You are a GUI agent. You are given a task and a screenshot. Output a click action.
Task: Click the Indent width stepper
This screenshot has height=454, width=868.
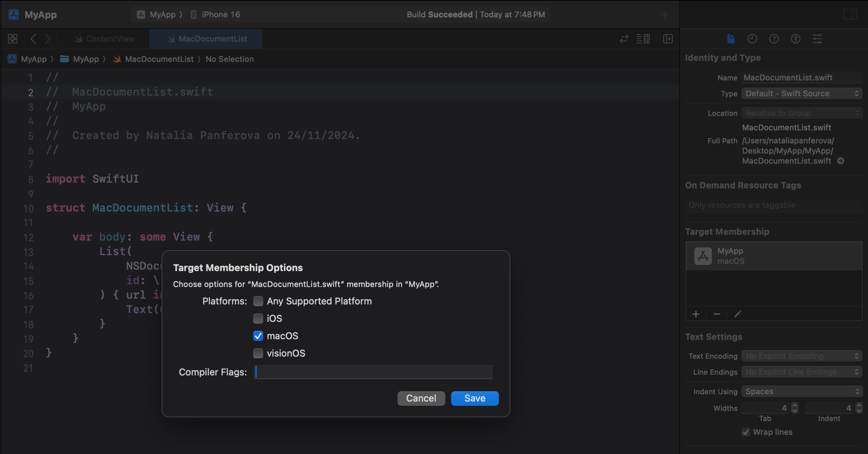859,408
